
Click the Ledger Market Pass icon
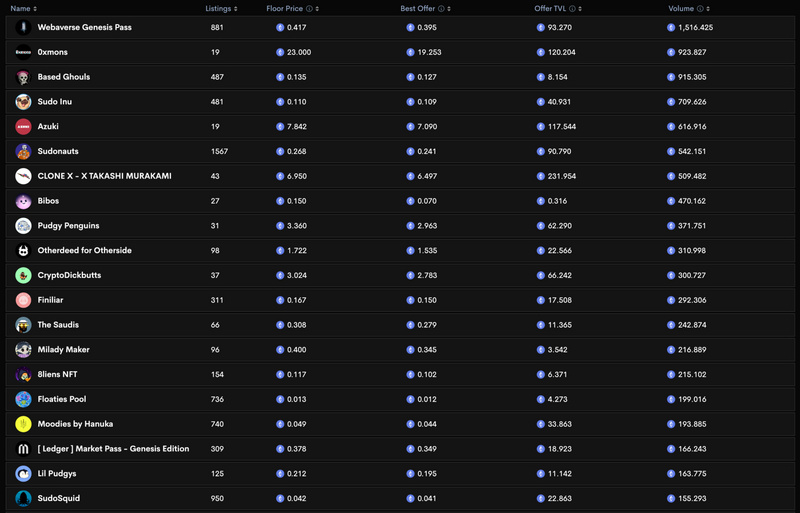(x=23, y=449)
